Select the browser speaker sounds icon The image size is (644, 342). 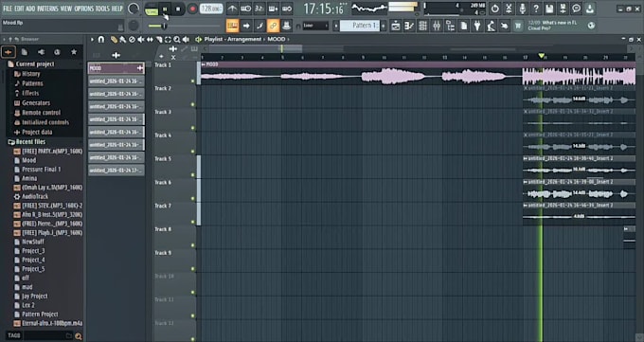click(41, 52)
